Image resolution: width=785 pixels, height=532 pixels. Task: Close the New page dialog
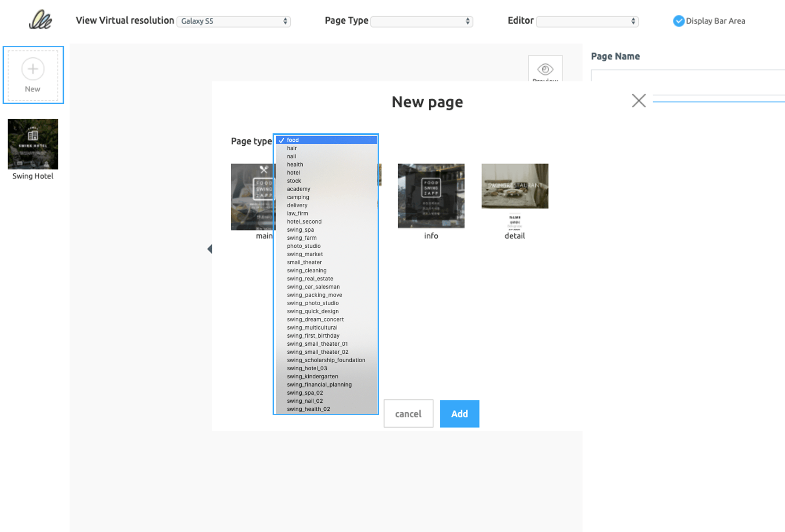638,101
